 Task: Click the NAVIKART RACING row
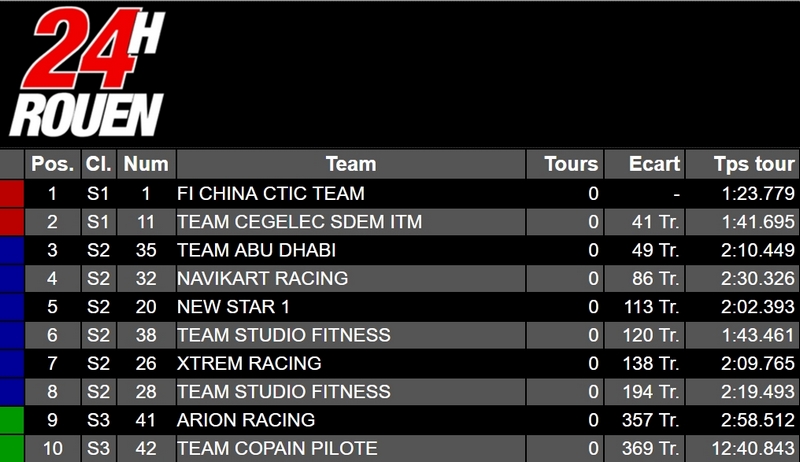tap(400, 278)
